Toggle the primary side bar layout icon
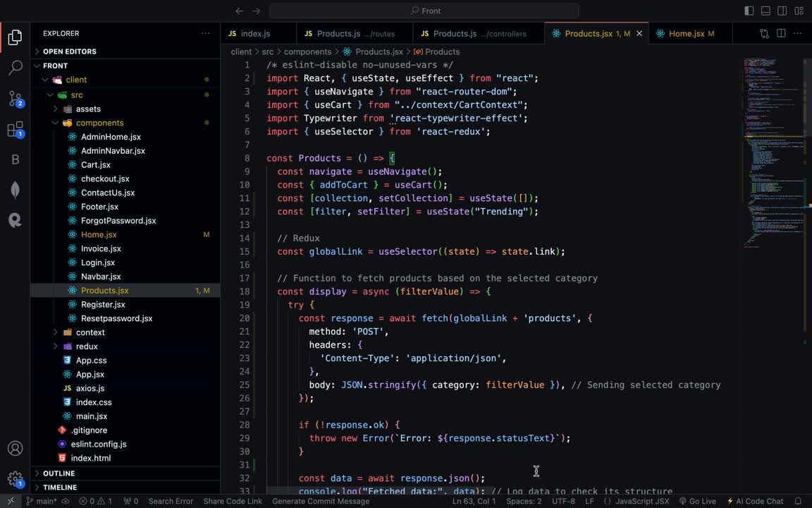Screen dimensions: 812x508 [x=749, y=11]
